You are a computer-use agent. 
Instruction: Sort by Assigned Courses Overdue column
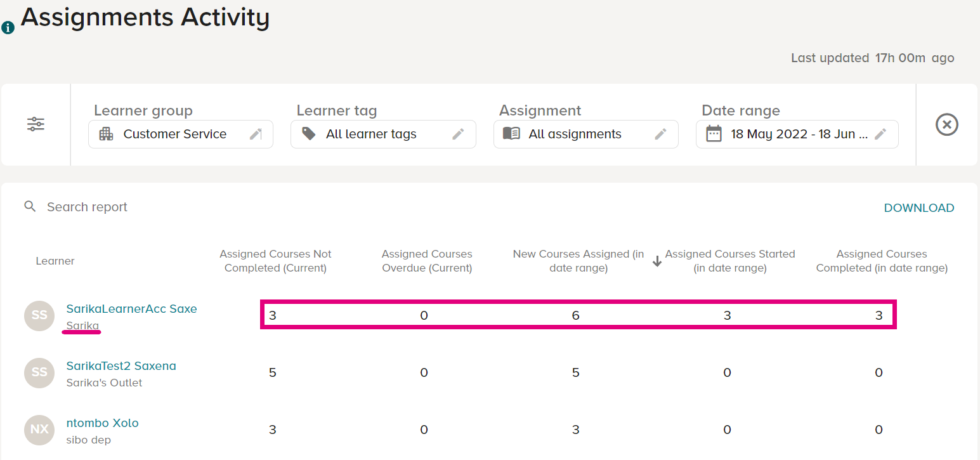pos(427,261)
